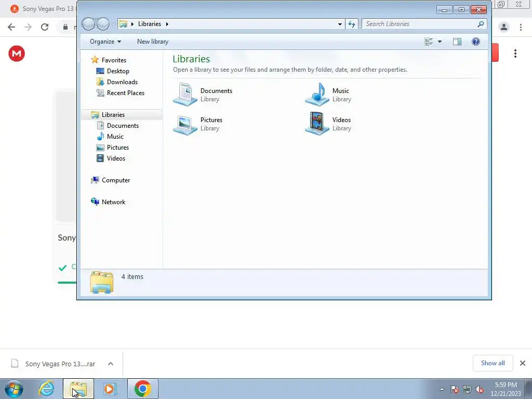The image size is (532, 399).
Task: Show hidden tray icons arrow
Action: (442, 389)
